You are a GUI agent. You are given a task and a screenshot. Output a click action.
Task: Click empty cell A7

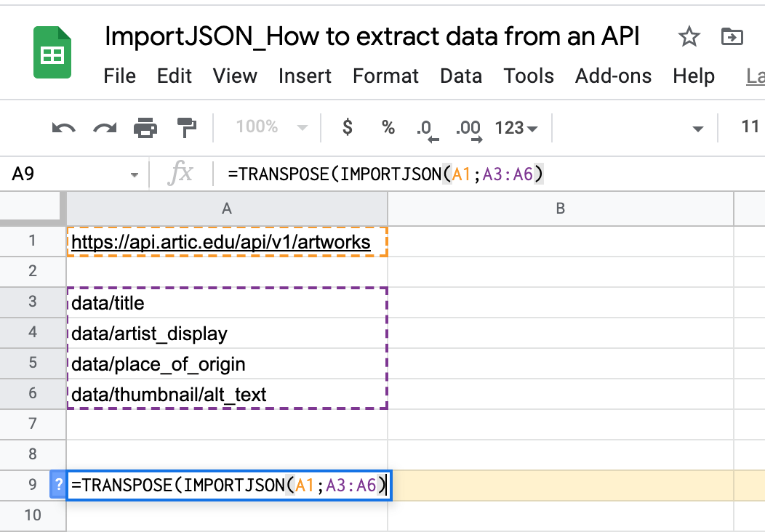(227, 424)
